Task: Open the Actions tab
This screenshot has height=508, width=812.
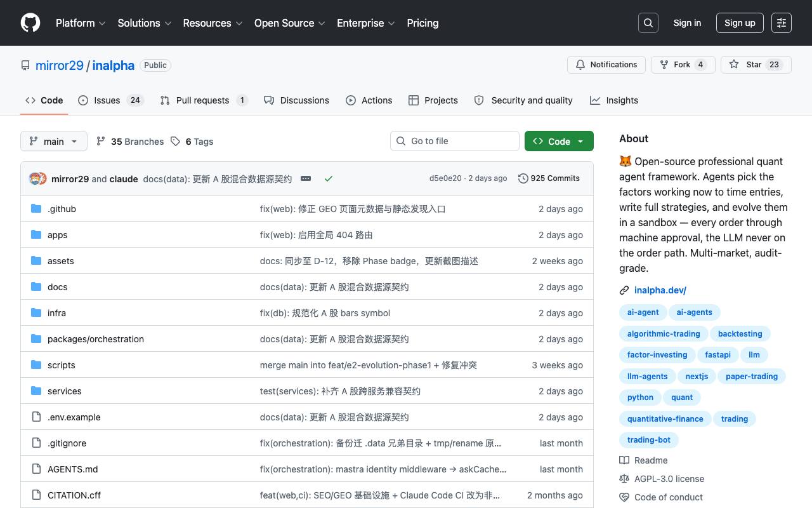Action: tap(369, 100)
